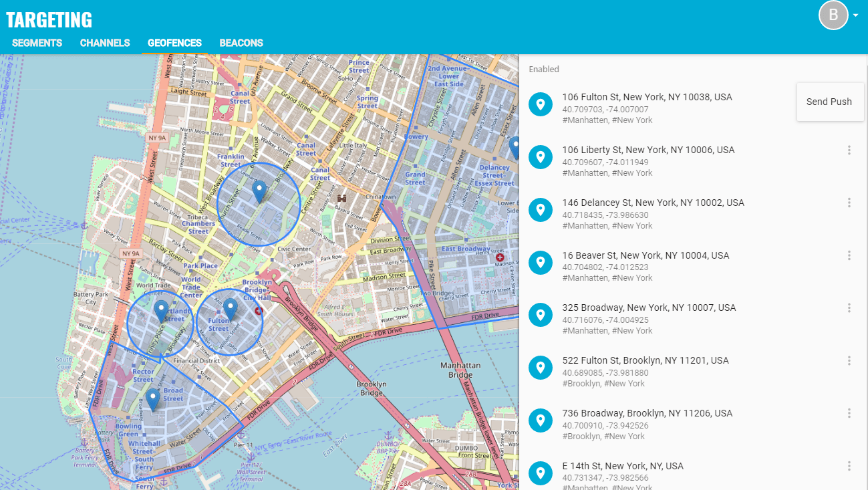This screenshot has width=868, height=490.
Task: Go to the BEACONS tab
Action: pos(241,43)
